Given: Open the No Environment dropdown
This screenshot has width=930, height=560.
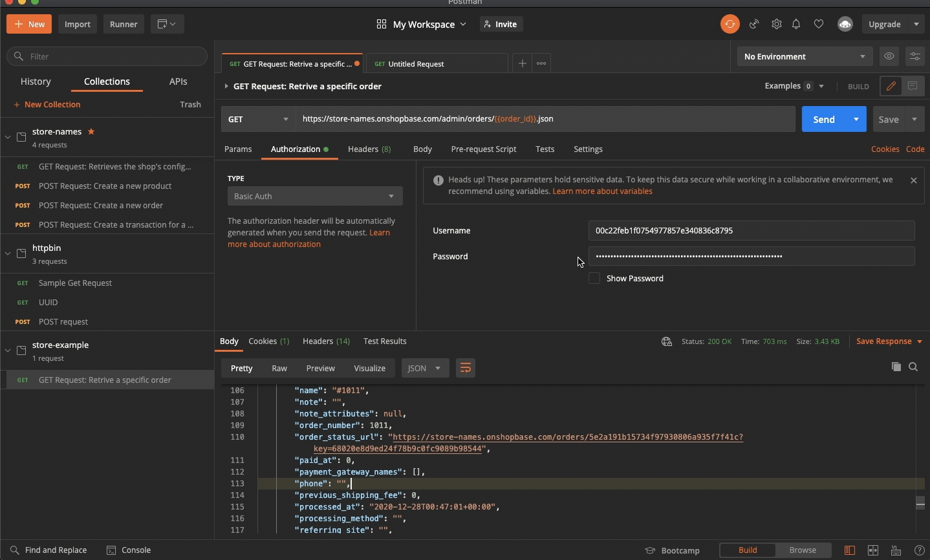Looking at the screenshot, I should coord(805,56).
